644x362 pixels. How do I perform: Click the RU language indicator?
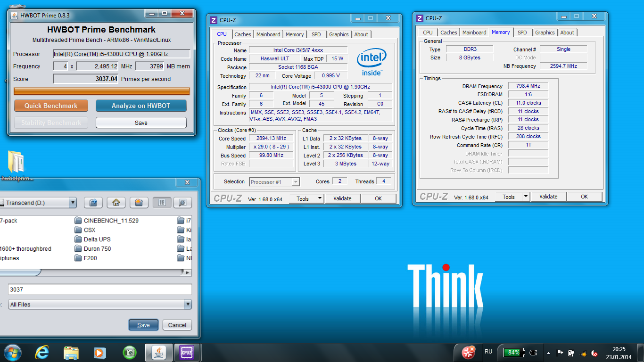point(488,352)
